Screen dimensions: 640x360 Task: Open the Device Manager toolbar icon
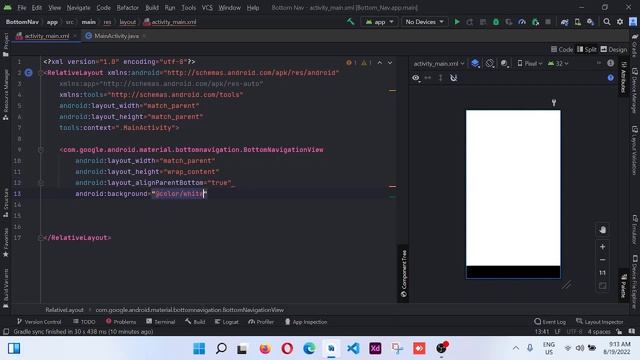[x=578, y=22]
